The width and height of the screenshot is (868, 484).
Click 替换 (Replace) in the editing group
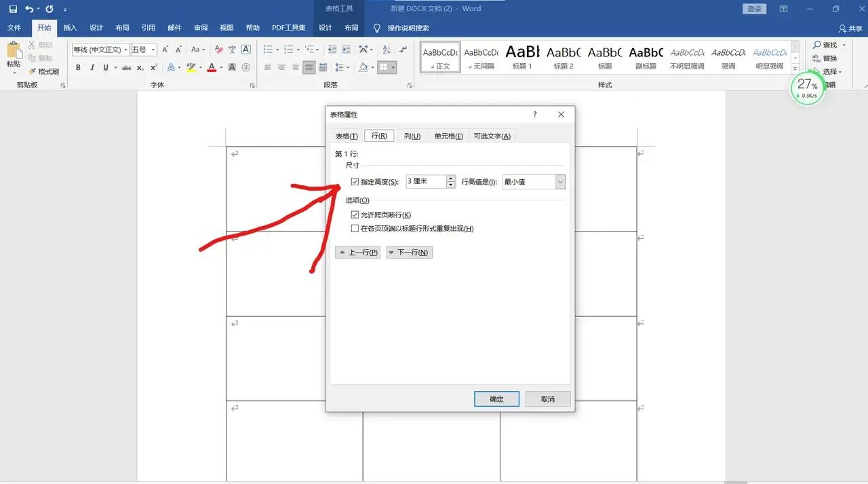(825, 58)
